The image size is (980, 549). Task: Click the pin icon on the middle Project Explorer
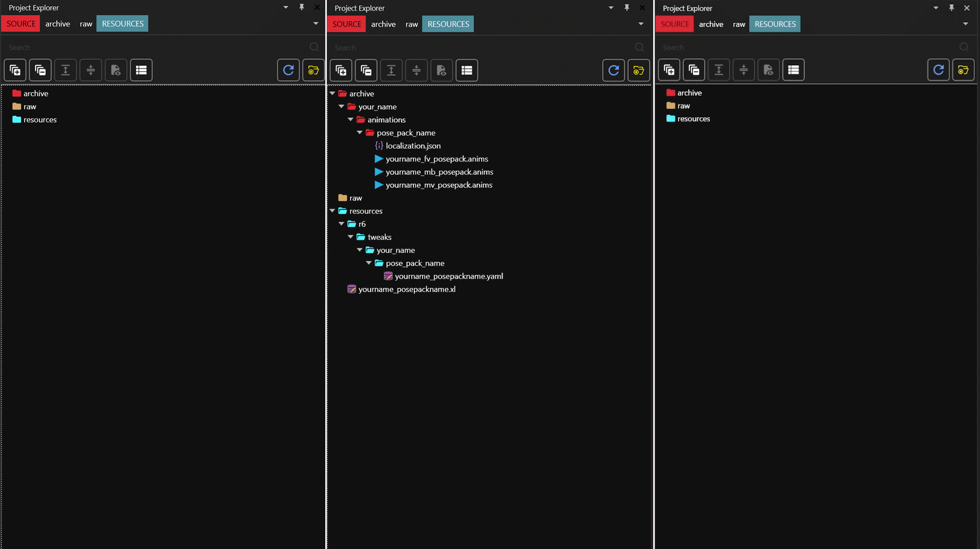coord(627,8)
